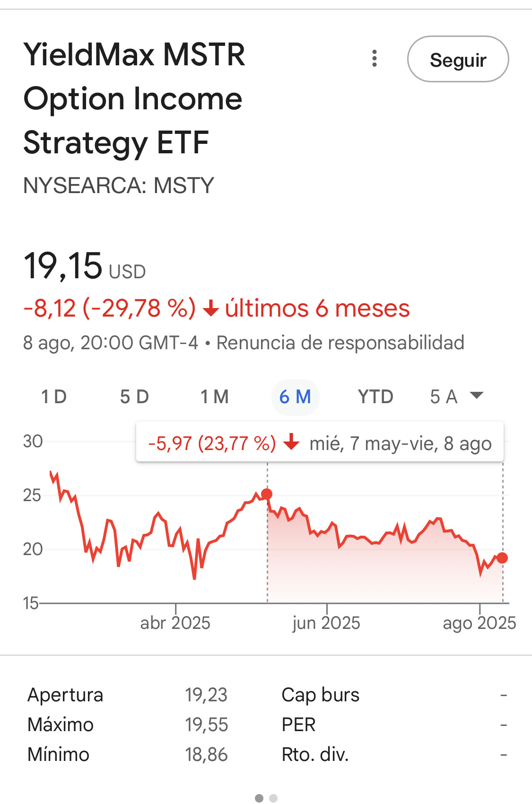The height and width of the screenshot is (804, 532).
Task: Open Renuncia de responsabilidad disclaimer link
Action: click(x=340, y=343)
